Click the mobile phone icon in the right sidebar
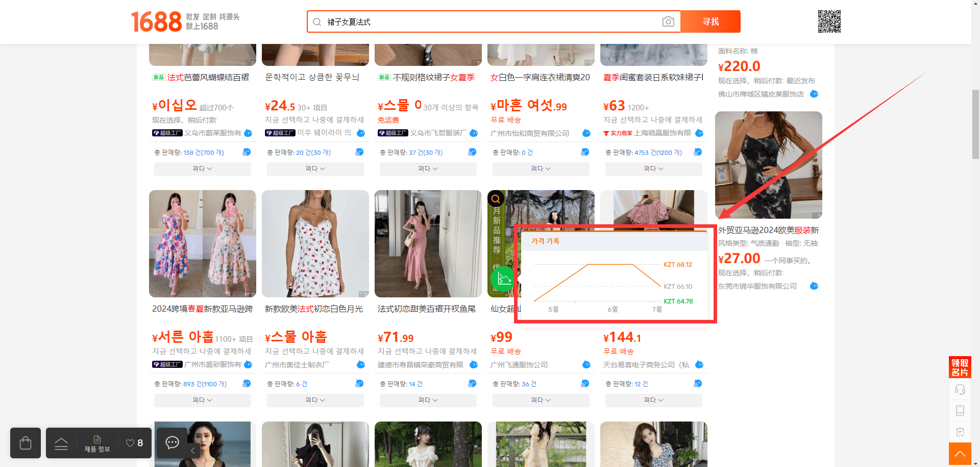Viewport: 980px width, 467px height. [x=960, y=411]
